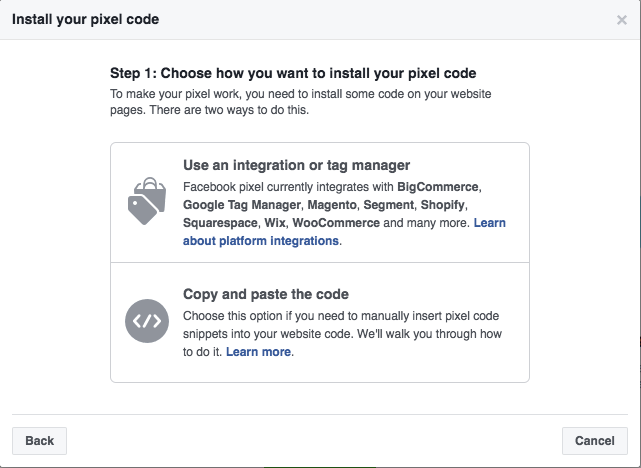Click the bold Segment name
This screenshot has width=641, height=468.
click(389, 205)
